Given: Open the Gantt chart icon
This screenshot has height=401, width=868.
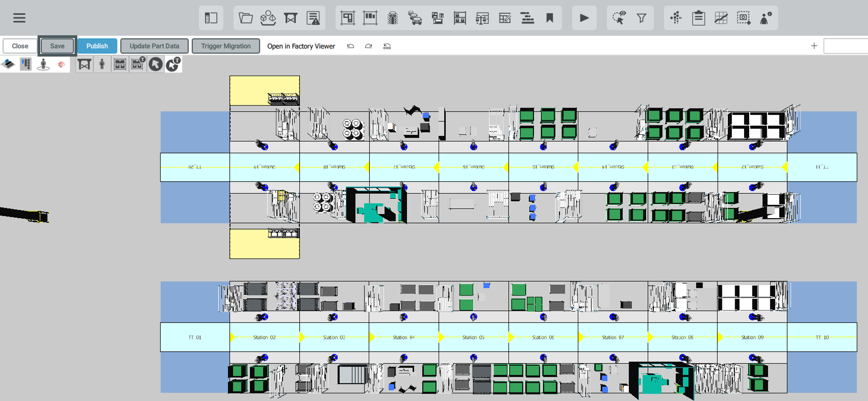Looking at the screenshot, I should click(527, 18).
